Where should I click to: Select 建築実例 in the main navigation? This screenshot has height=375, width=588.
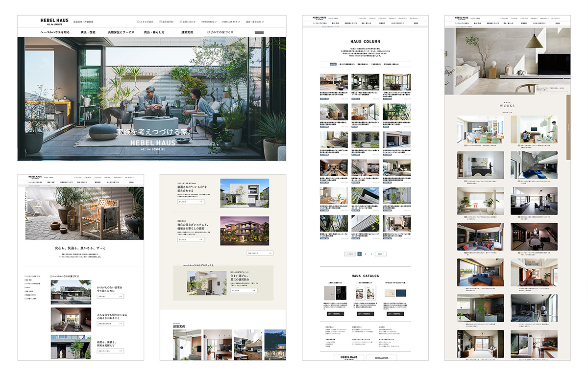point(187,32)
